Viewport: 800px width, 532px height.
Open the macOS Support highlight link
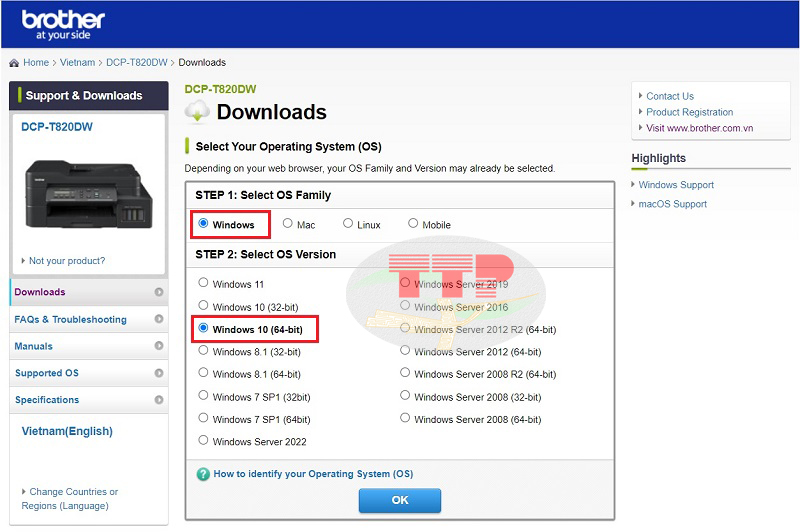(x=672, y=204)
